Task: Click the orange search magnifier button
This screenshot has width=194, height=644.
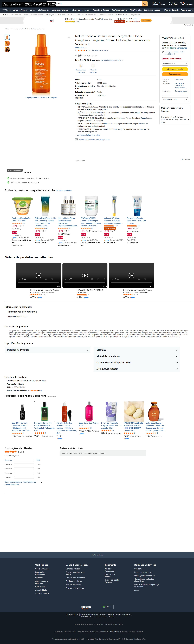Action: point(145,4)
